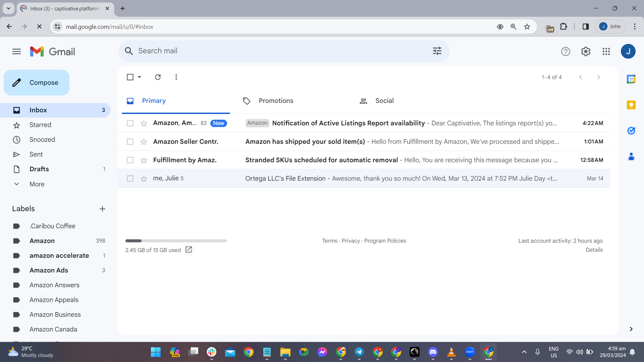Open the Privacy link
The height and width of the screenshot is (362, 644).
pos(351,241)
